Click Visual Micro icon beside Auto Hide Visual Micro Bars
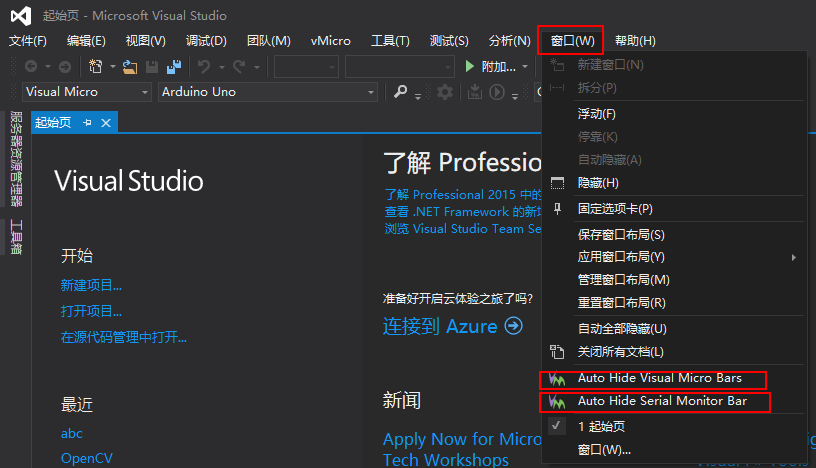 557,378
